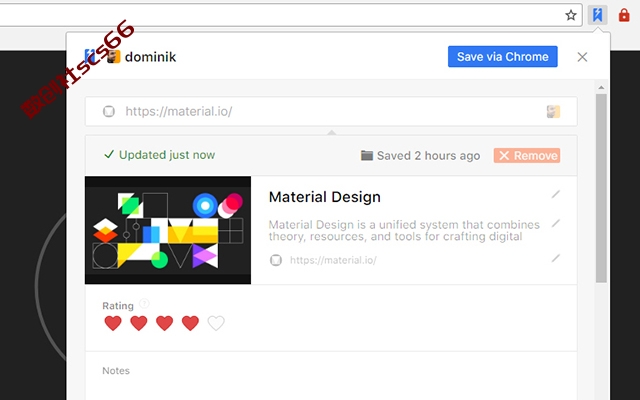
Task: Click the Updated just now status
Action: pyautogui.click(x=160, y=155)
